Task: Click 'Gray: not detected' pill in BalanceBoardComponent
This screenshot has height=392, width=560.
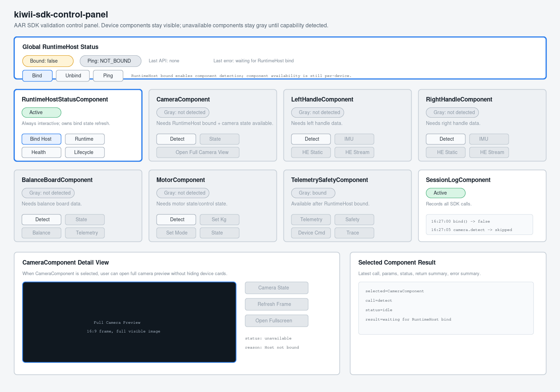Action: (48, 193)
